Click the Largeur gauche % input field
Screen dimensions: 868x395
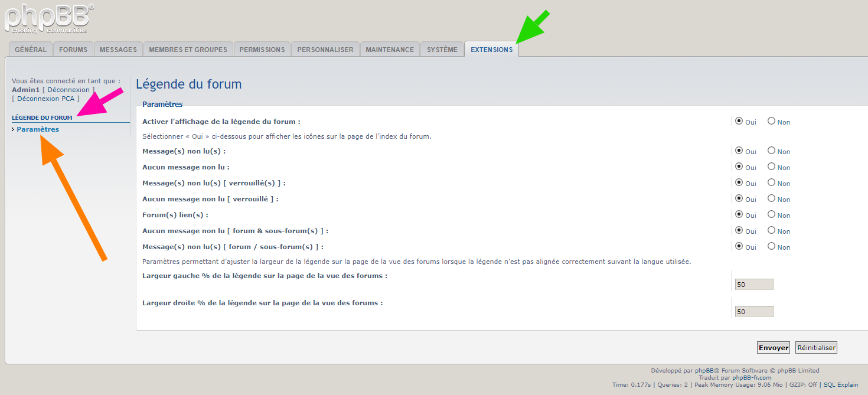click(754, 285)
